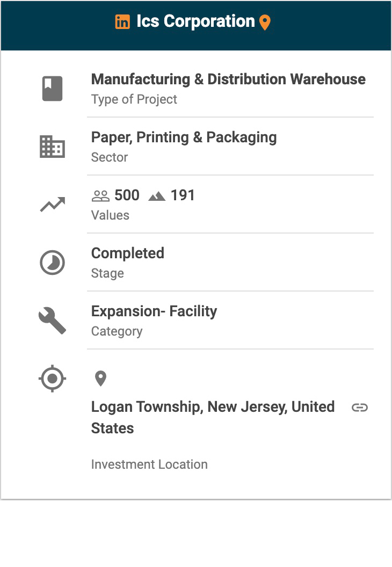Click Manufacturing & Distribution Warehouse text

228,79
